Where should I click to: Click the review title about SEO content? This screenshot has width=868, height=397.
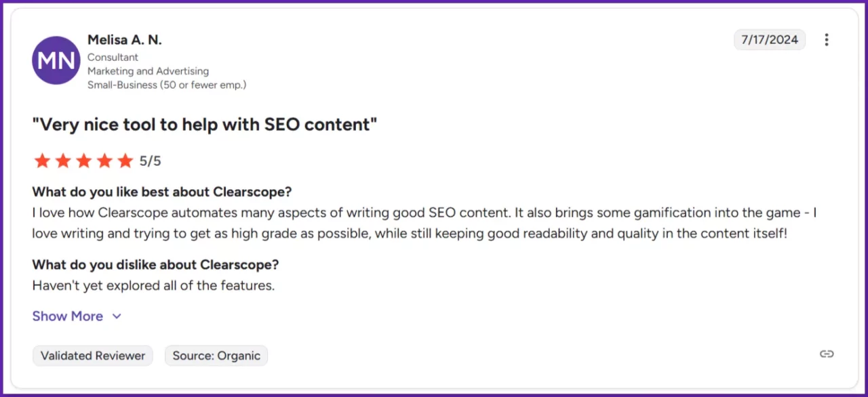click(x=204, y=125)
